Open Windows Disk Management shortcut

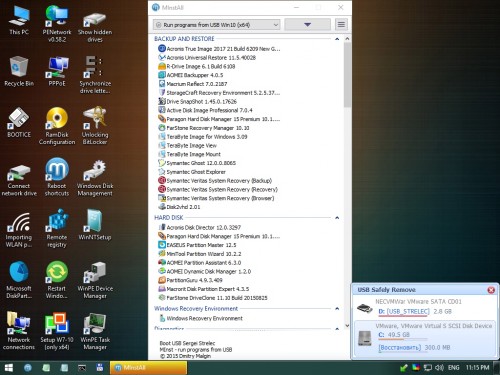pos(95,178)
